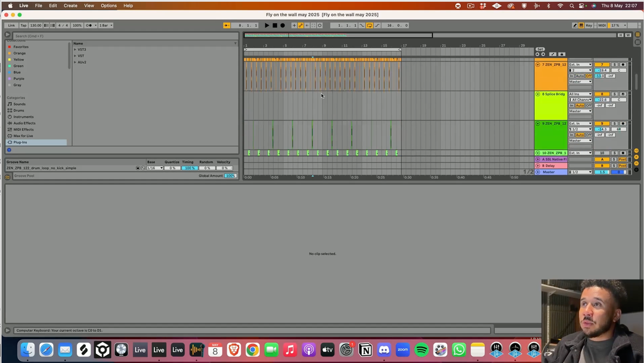The height and width of the screenshot is (363, 644).
Task: Toggle Key mapping mode
Action: pos(589,26)
